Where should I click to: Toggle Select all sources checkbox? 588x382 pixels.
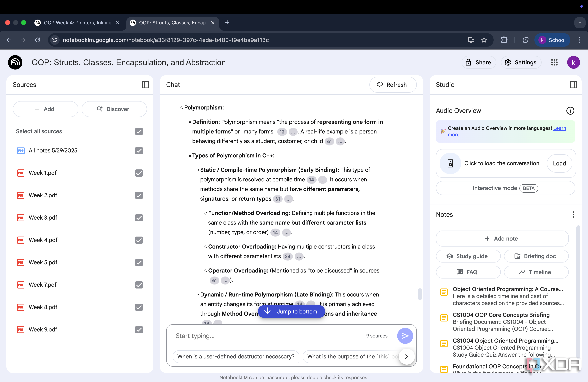pos(139,131)
